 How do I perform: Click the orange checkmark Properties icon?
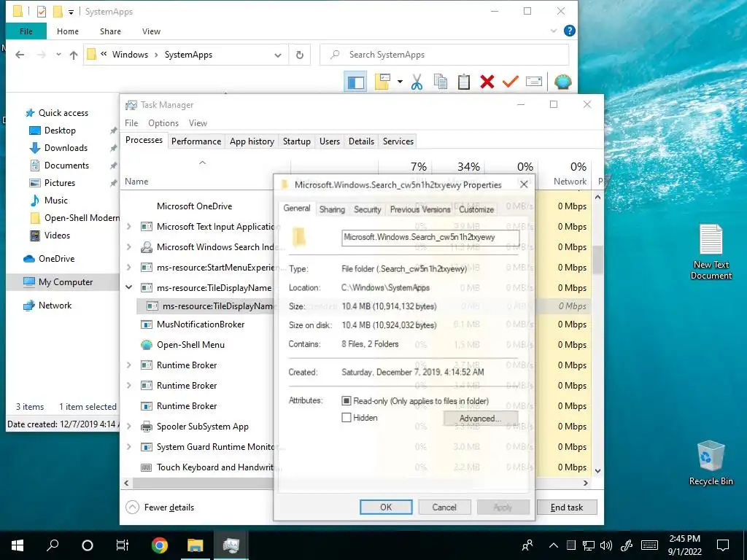point(510,82)
